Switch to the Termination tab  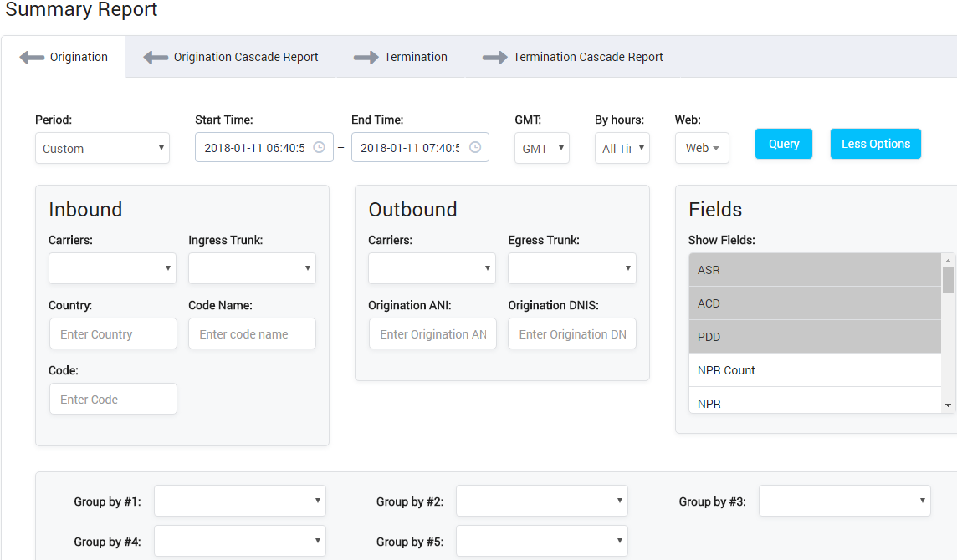tap(415, 57)
